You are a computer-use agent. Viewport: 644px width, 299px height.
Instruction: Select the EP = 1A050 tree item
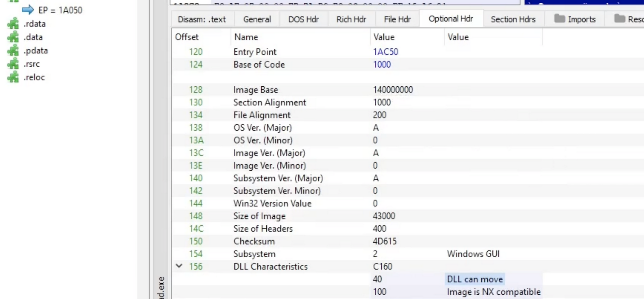(x=60, y=10)
